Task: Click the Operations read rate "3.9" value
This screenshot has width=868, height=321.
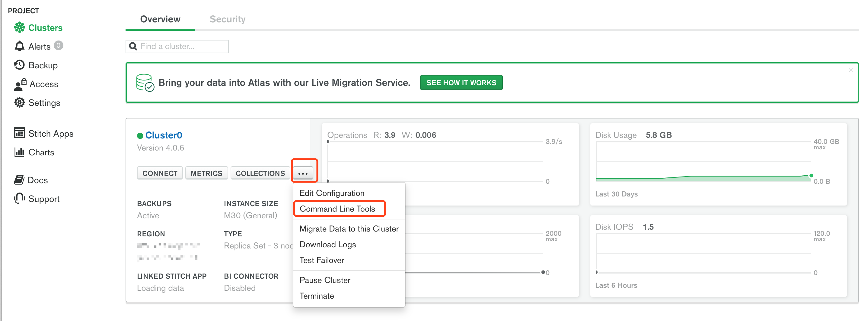Action: [x=390, y=135]
